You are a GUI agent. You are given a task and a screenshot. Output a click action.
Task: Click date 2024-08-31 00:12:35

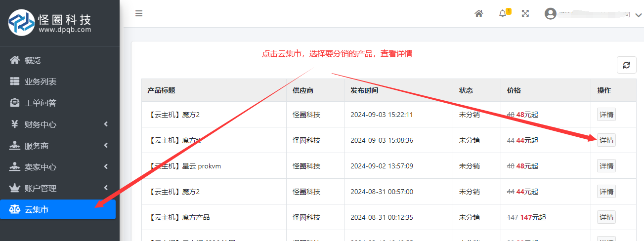coord(382,217)
